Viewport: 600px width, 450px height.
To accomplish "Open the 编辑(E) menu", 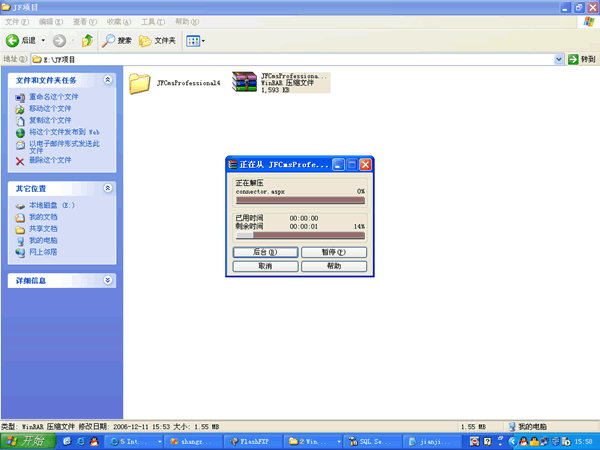I will click(x=51, y=22).
